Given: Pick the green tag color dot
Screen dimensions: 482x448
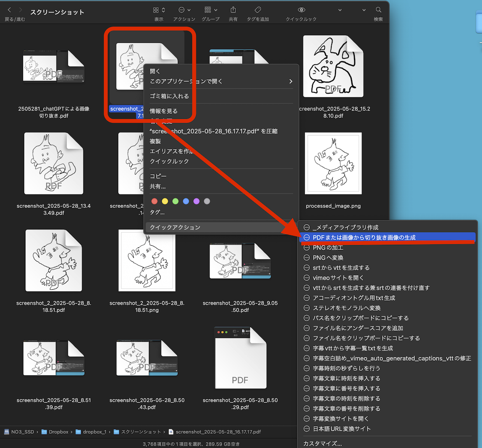Looking at the screenshot, I should tap(176, 201).
